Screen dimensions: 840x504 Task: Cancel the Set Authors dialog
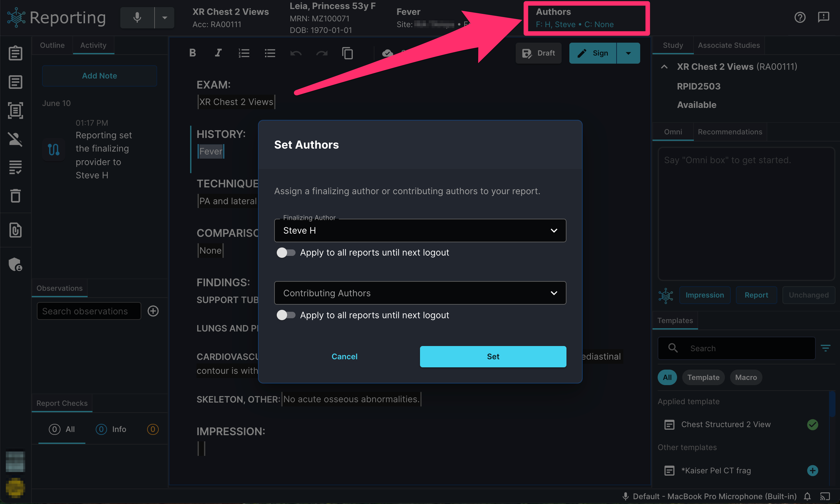(344, 357)
